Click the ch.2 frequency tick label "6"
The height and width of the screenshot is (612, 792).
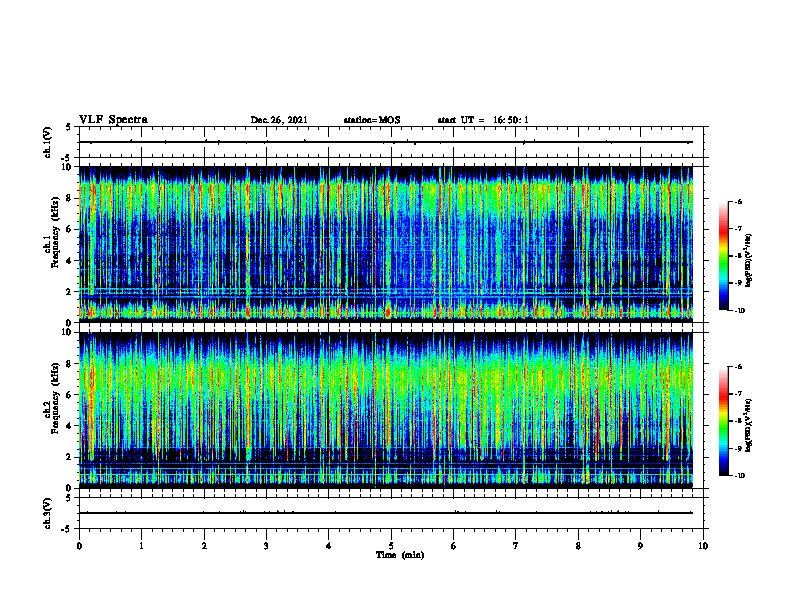(x=69, y=395)
